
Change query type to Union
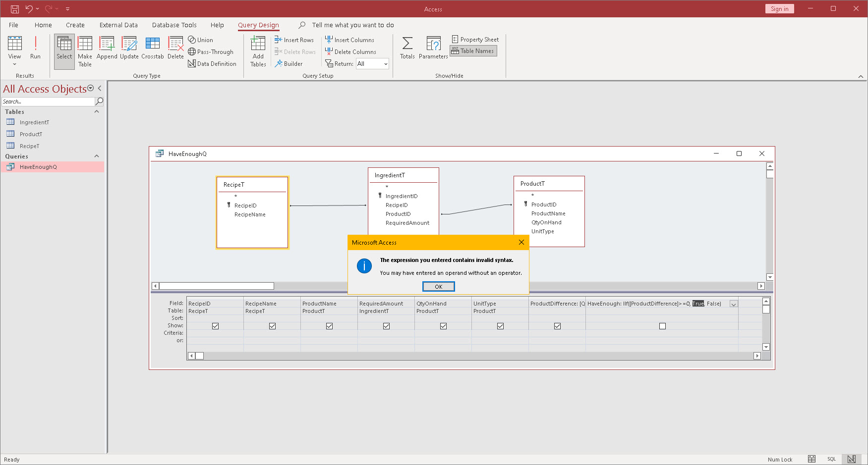click(200, 40)
